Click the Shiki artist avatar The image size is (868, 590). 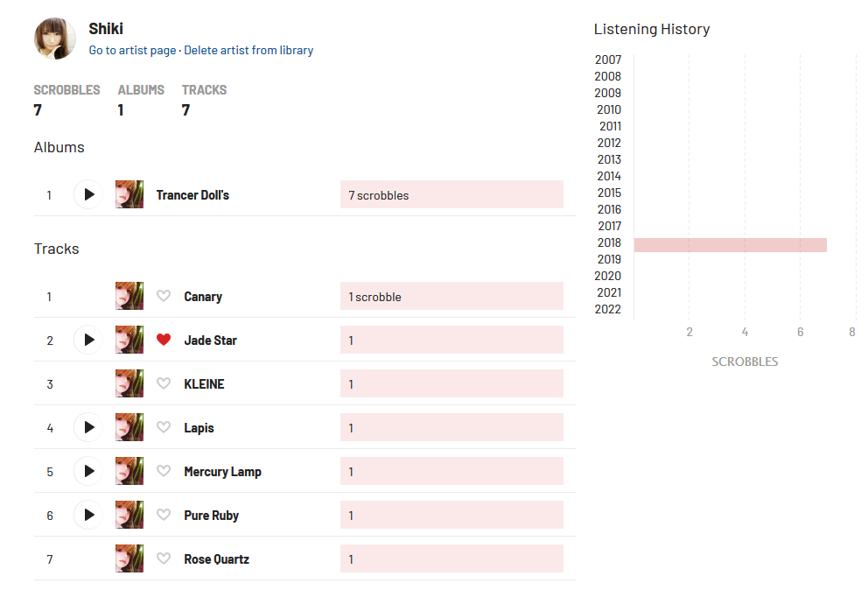pos(55,39)
